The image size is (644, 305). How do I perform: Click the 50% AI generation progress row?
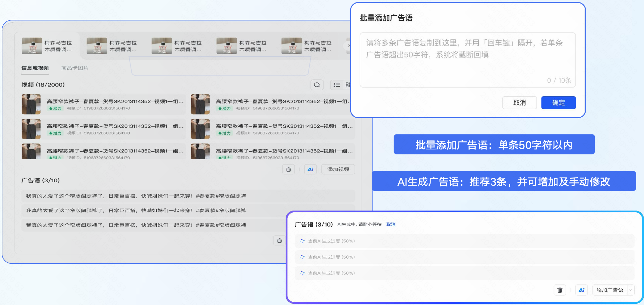tap(331, 241)
